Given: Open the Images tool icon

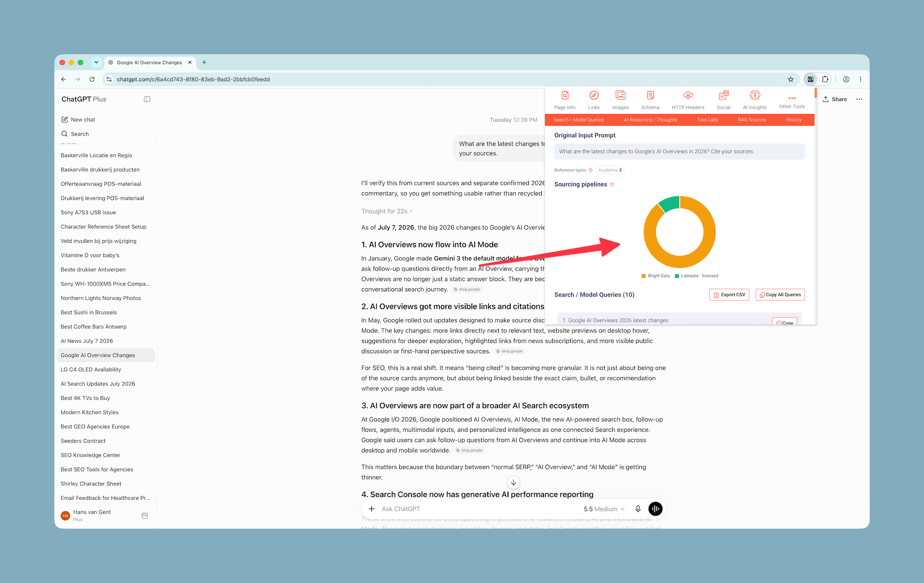Looking at the screenshot, I should pyautogui.click(x=620, y=95).
